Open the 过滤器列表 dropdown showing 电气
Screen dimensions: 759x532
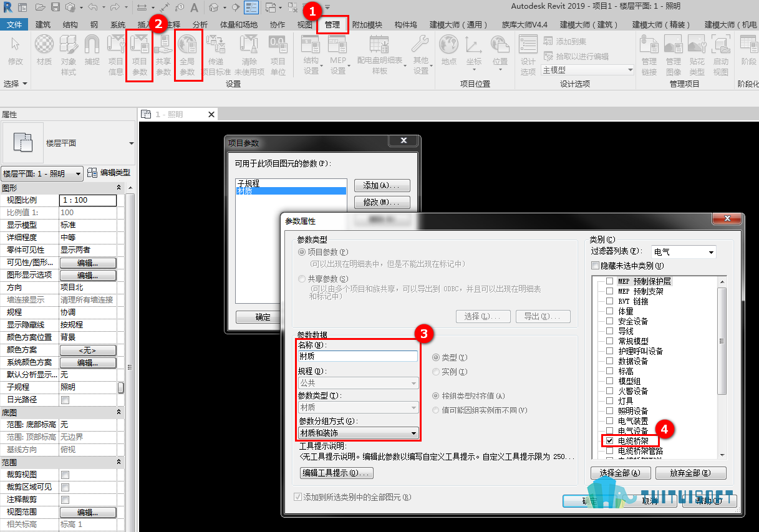(684, 252)
